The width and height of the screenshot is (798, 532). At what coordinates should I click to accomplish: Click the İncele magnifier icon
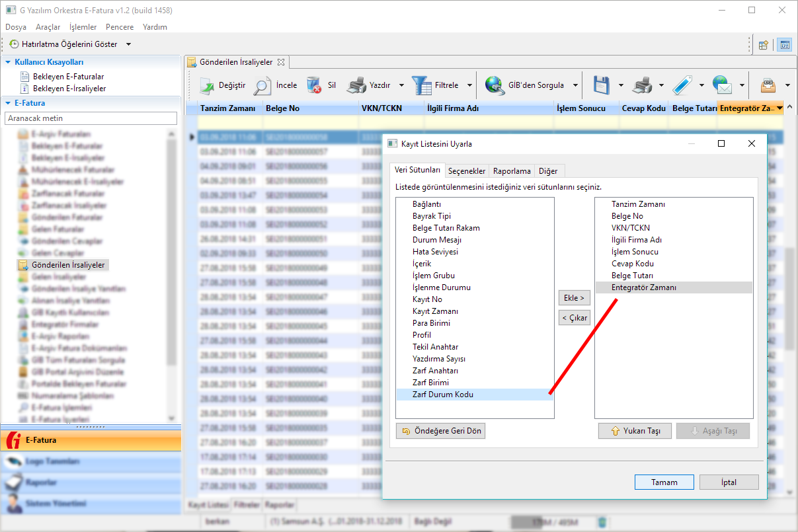coord(262,85)
